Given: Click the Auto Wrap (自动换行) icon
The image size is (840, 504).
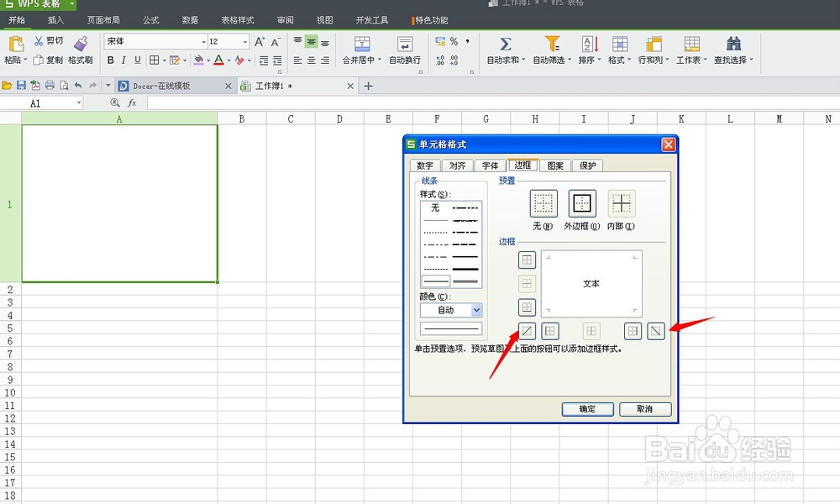Looking at the screenshot, I should pos(405,44).
